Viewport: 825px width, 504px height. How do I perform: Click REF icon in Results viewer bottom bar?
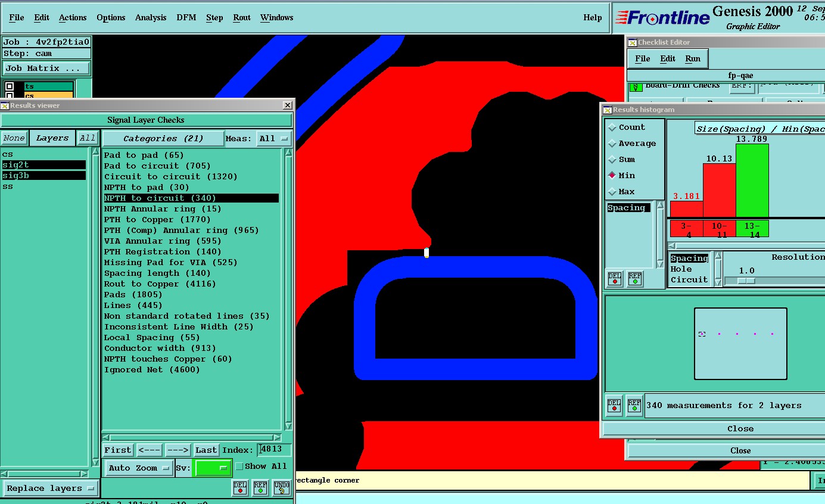260,488
